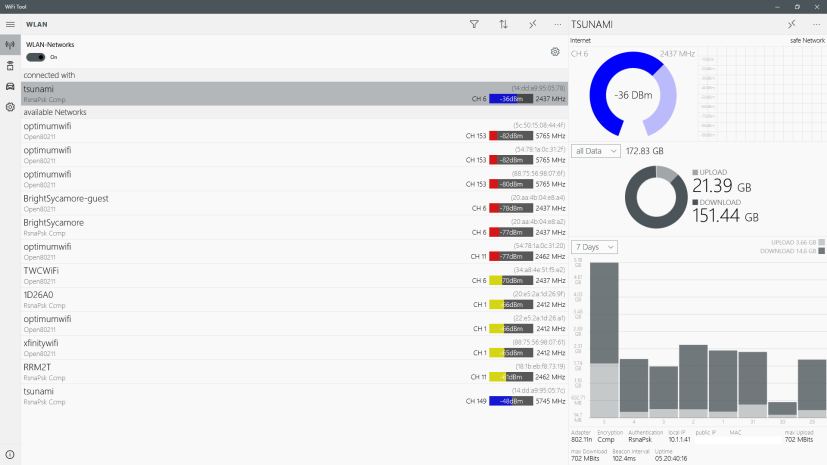827x465 pixels.
Task: Select optimumwifi network with MAC 5c:50:15
Action: click(x=294, y=131)
